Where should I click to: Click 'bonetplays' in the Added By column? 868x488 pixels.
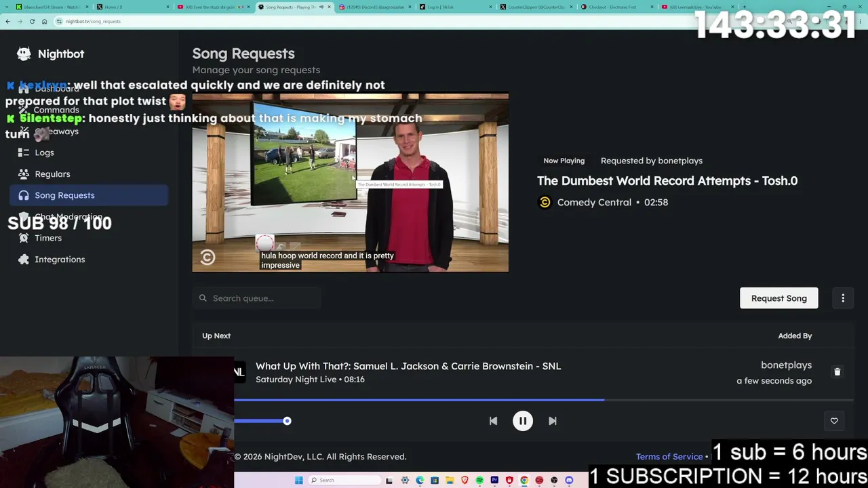coord(786,365)
